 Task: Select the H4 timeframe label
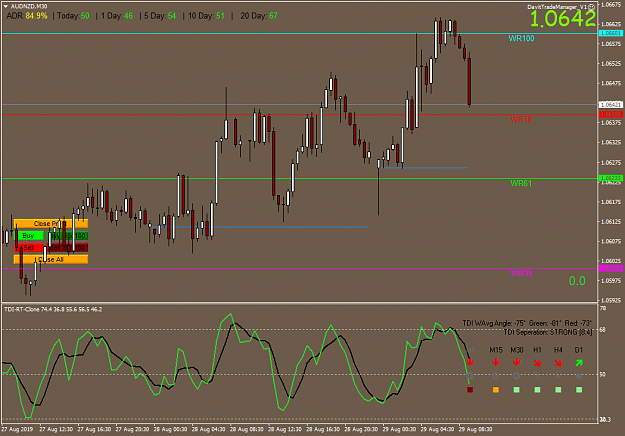(x=558, y=350)
